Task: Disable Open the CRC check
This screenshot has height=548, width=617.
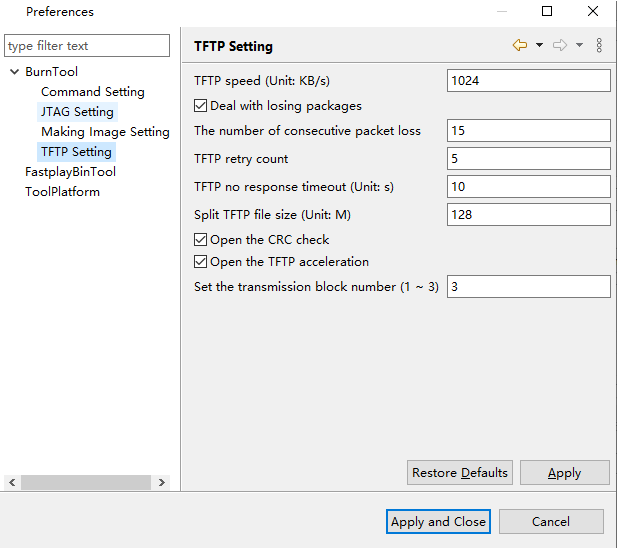Action: (x=200, y=240)
